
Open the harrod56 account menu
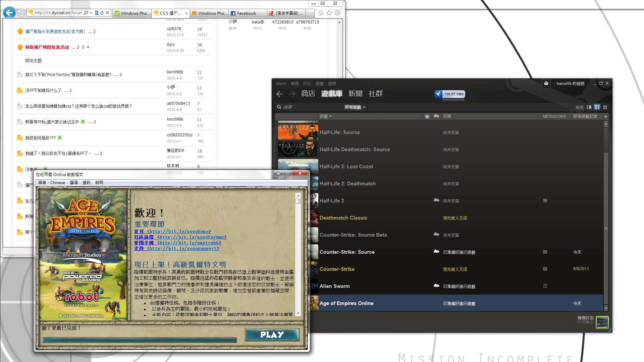(570, 83)
